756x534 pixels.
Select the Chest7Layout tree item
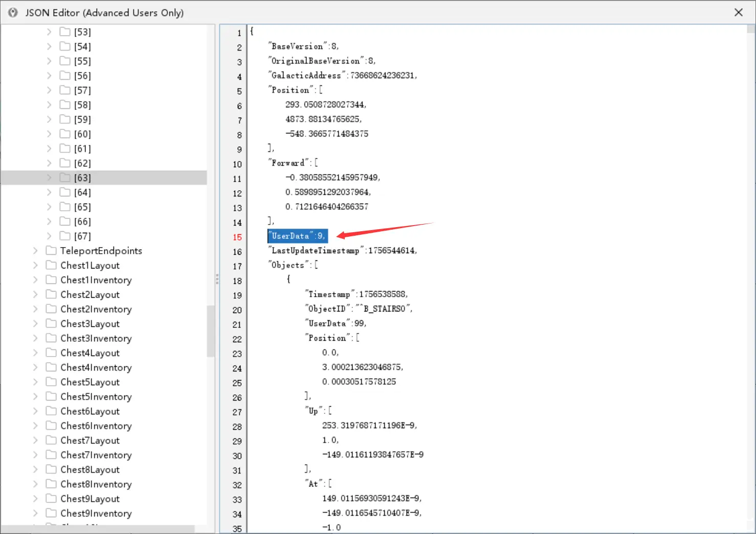coord(90,440)
